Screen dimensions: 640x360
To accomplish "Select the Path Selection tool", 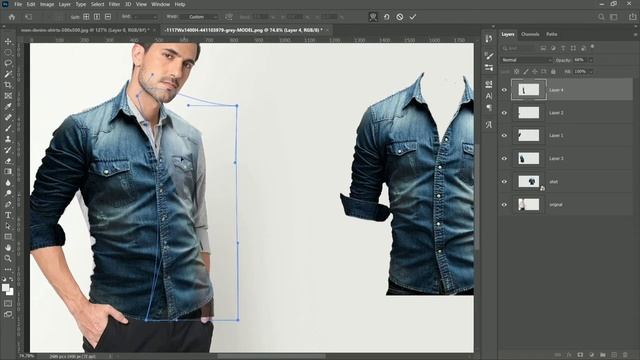I will click(x=8, y=226).
